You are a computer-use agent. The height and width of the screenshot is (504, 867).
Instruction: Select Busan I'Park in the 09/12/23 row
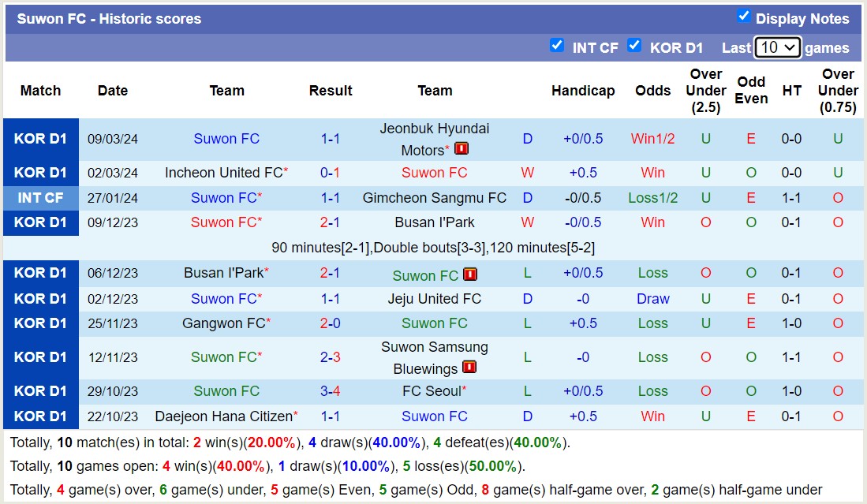tap(435, 222)
